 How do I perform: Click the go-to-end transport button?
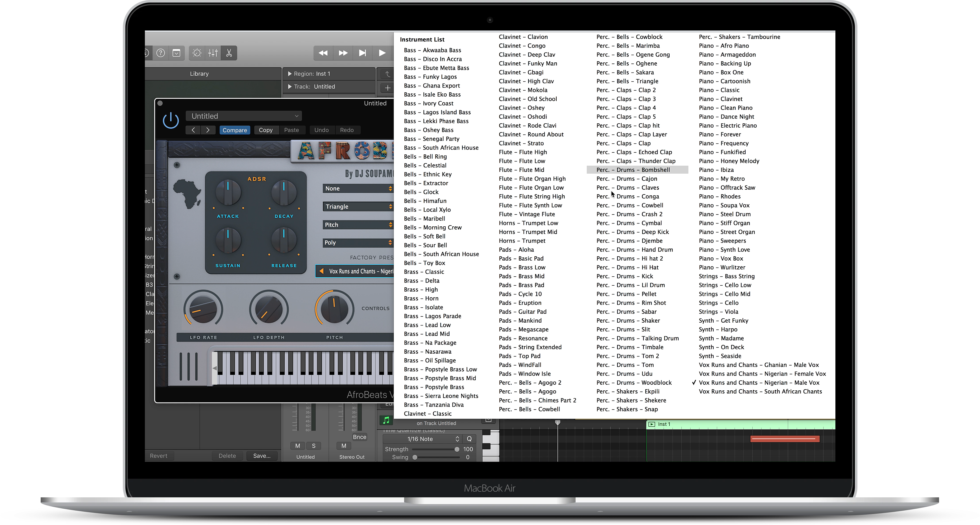tap(363, 53)
